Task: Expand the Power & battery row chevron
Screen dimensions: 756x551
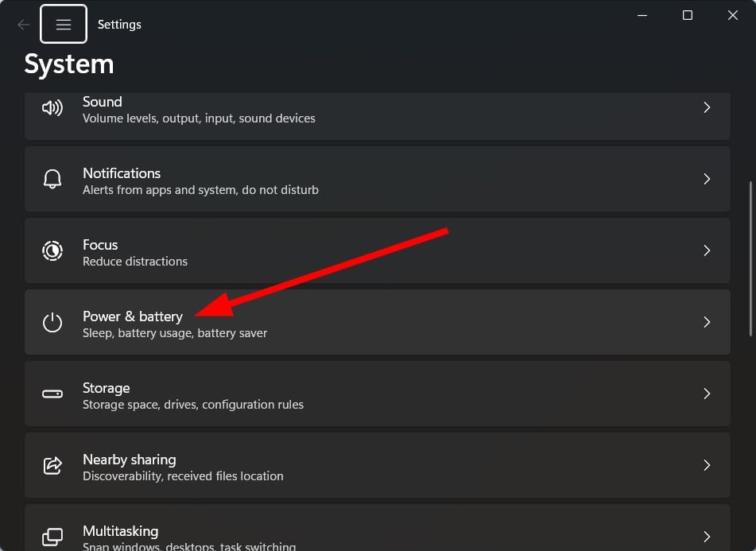Action: click(707, 322)
